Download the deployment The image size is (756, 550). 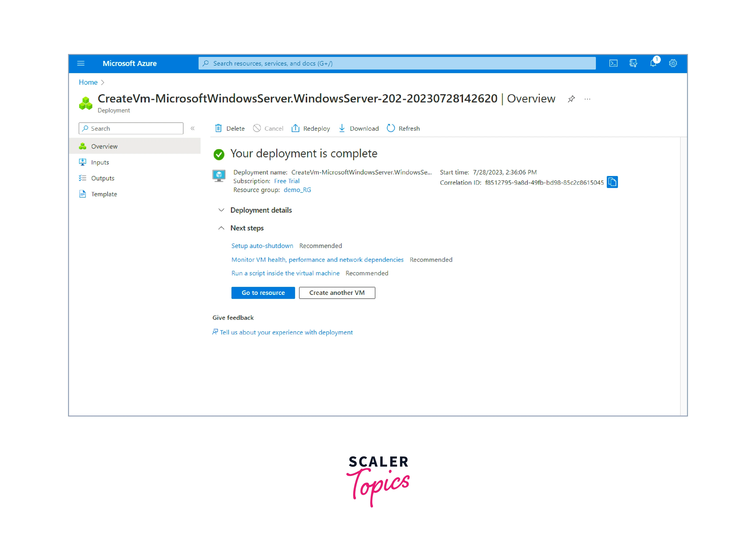click(359, 129)
